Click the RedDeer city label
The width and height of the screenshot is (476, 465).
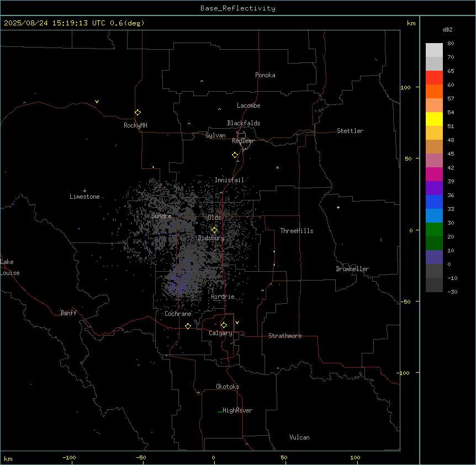(x=243, y=141)
